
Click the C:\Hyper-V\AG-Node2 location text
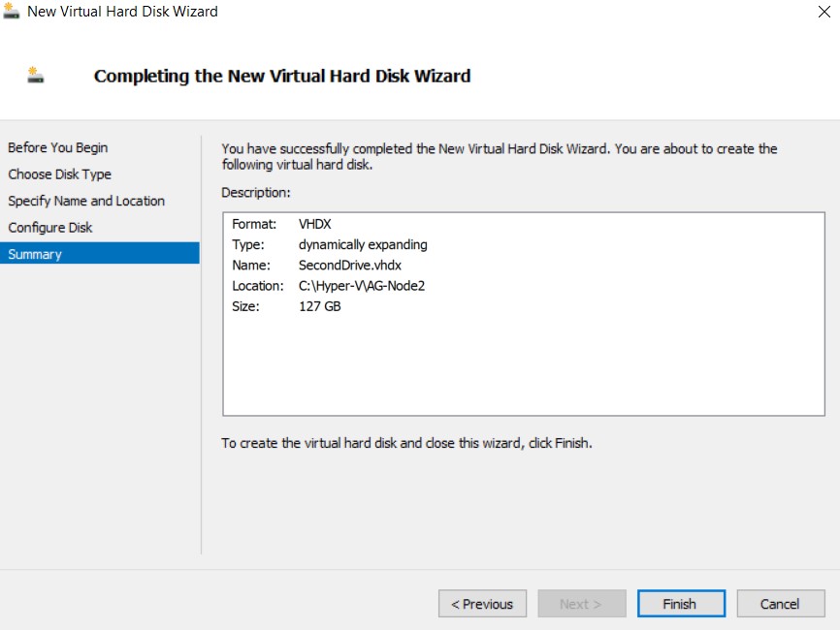[x=363, y=286]
